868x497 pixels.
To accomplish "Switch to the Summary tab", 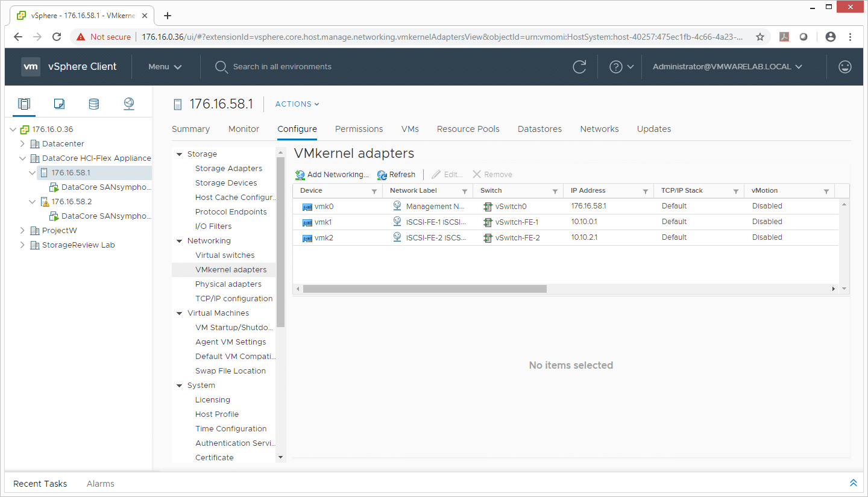I will coord(190,129).
